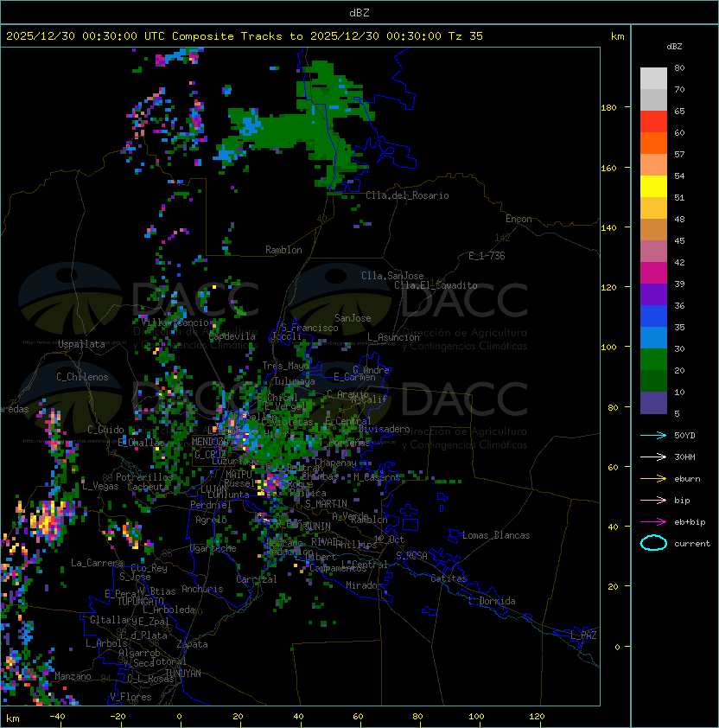
Task: Click the 'km' unit label at bottom-left
Action: (x=13, y=718)
